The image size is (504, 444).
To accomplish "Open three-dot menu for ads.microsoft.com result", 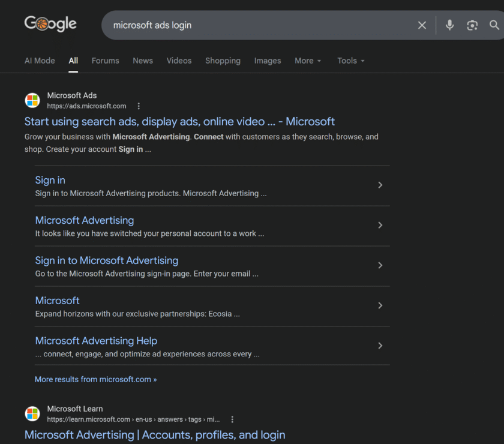I will 139,106.
